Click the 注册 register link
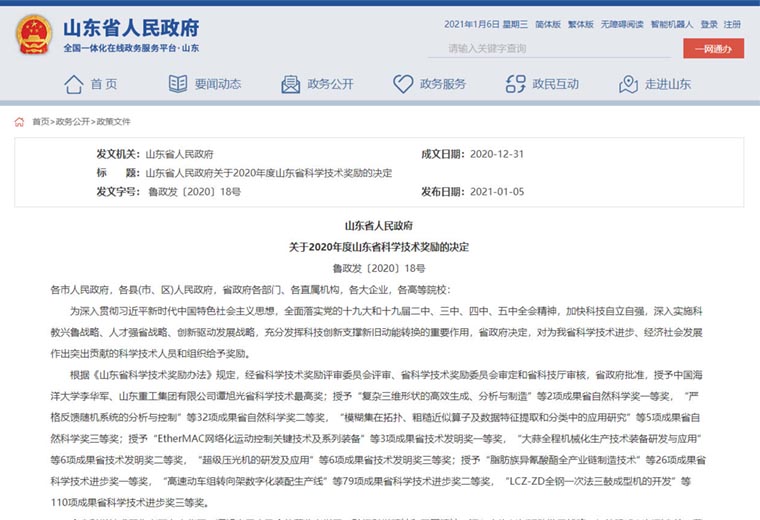Image resolution: width=760 pixels, height=520 pixels. (x=733, y=23)
